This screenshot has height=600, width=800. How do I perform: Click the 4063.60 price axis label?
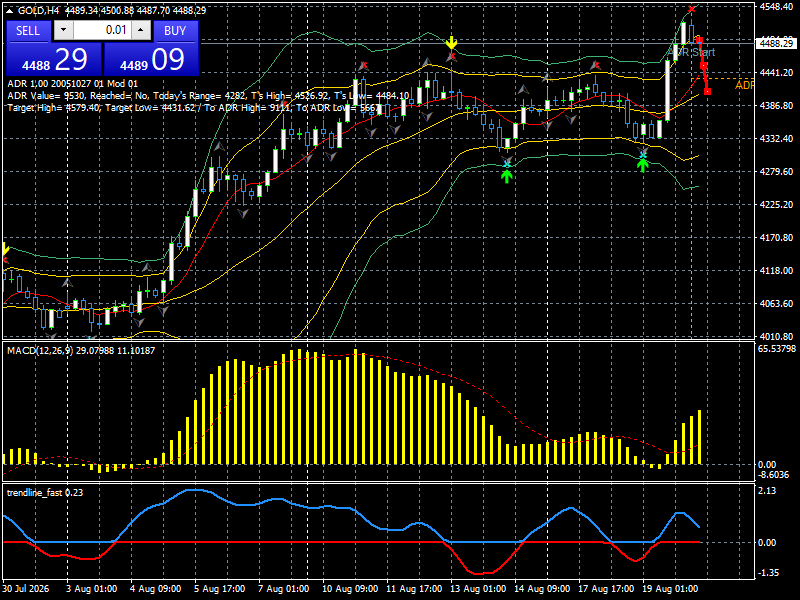(776, 303)
